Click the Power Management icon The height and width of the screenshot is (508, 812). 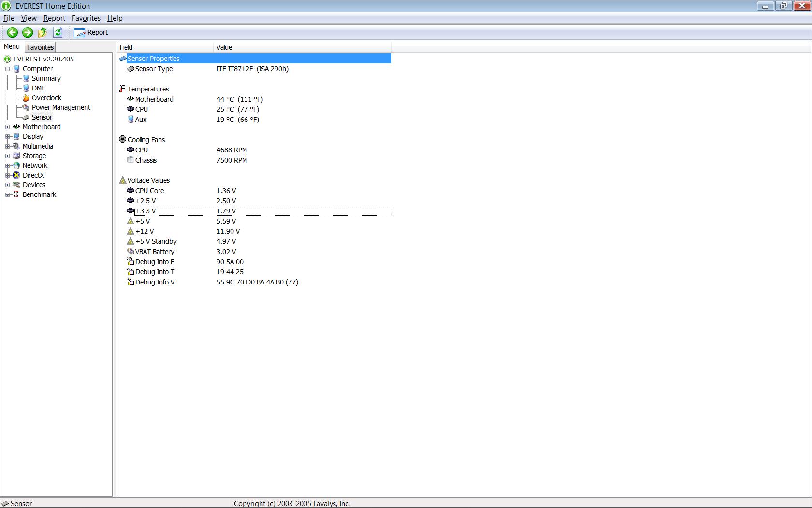26,107
